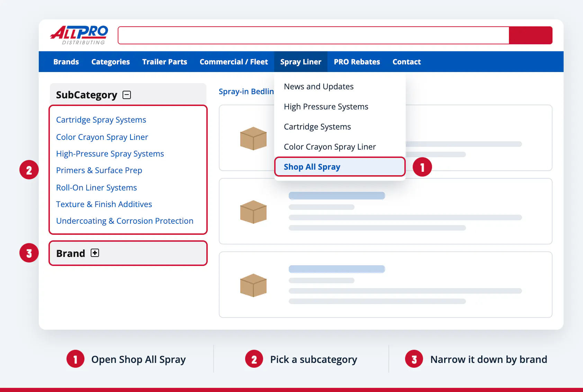Filter by Roll-On Liner Systems
Screen dimensions: 583x392
pos(97,188)
